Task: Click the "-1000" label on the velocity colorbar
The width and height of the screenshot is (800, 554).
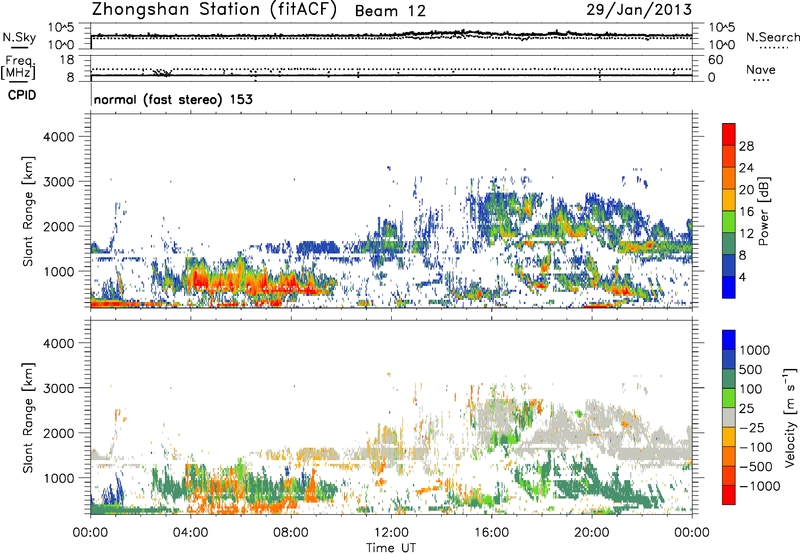Action: point(759,486)
